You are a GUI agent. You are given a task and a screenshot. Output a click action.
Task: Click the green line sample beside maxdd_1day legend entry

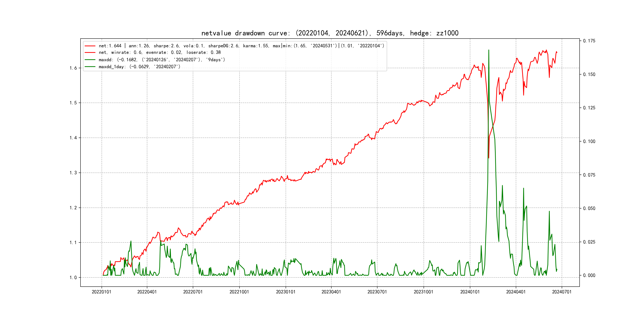[x=90, y=67]
